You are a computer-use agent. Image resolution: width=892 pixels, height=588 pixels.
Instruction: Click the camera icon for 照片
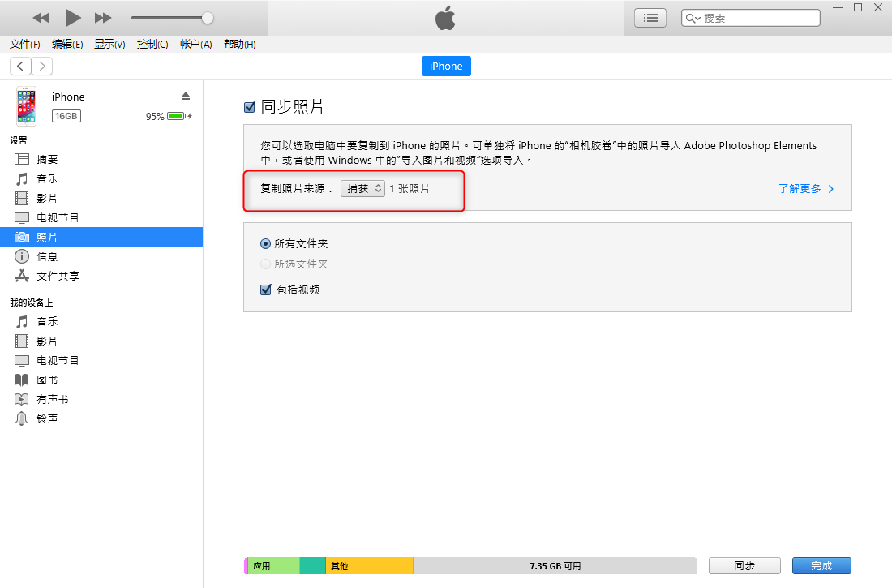pos(22,237)
